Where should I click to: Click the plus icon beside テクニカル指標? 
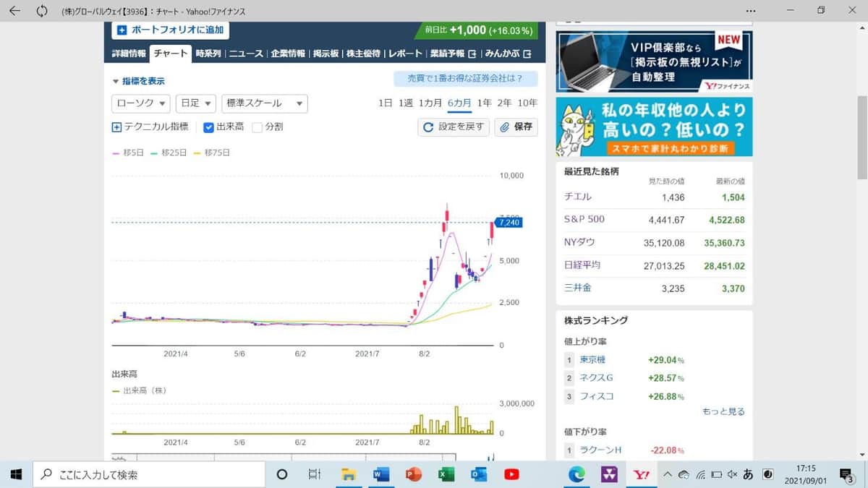pos(117,127)
